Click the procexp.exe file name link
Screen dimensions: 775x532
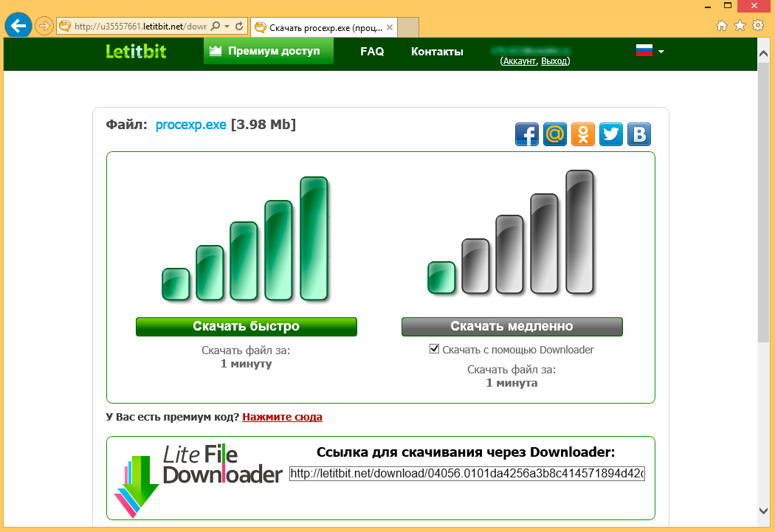tap(190, 125)
